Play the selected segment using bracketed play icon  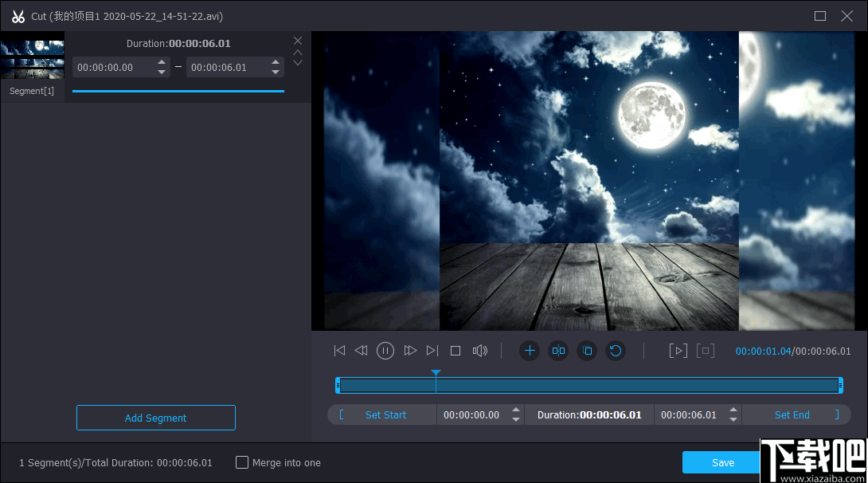[678, 351]
